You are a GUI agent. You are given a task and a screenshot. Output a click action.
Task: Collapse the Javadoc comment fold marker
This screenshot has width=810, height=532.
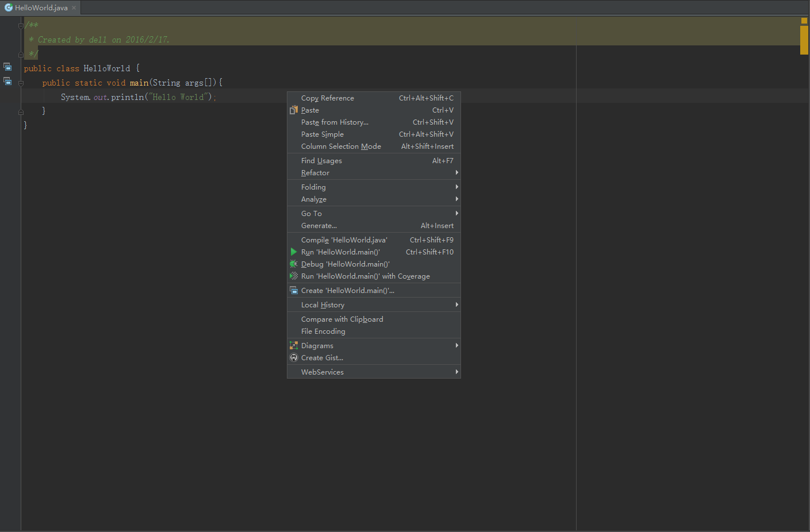point(21,25)
